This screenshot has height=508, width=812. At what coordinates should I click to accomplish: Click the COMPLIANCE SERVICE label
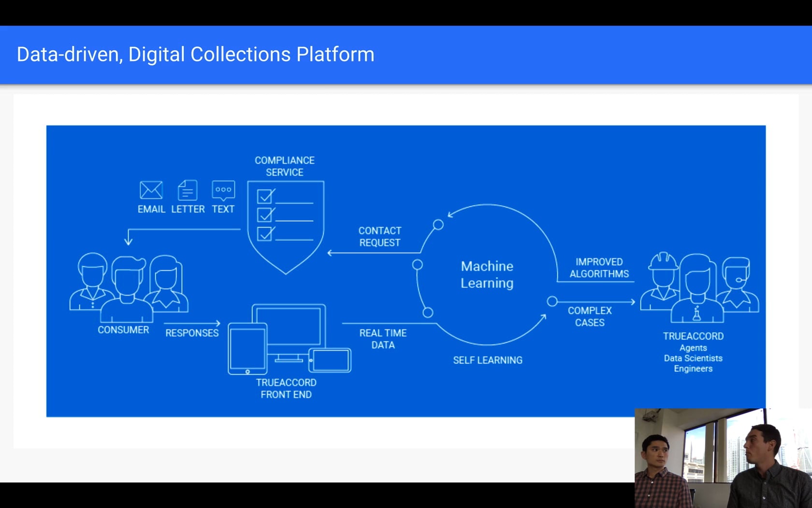[x=285, y=166]
